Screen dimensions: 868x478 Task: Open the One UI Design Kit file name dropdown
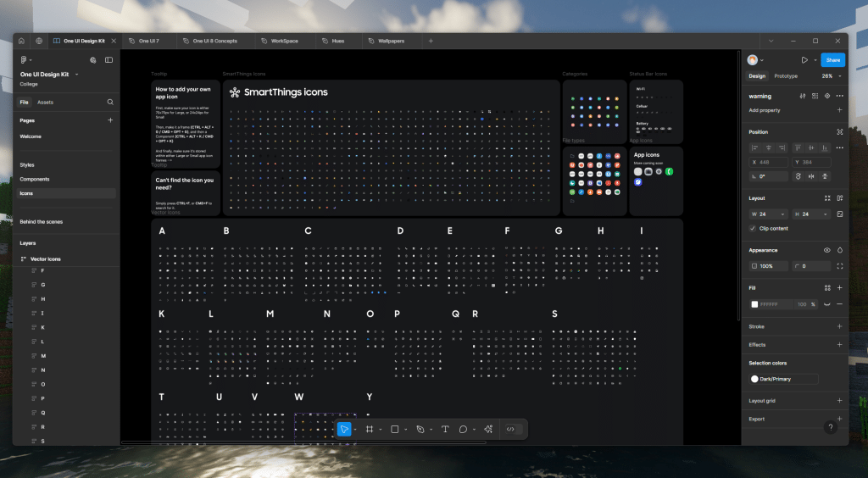pos(76,74)
